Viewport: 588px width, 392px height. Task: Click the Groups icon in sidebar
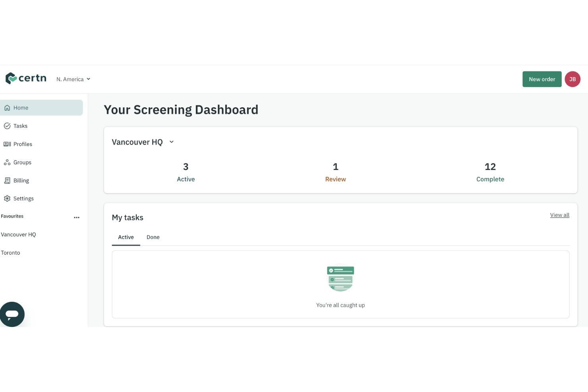coord(7,162)
